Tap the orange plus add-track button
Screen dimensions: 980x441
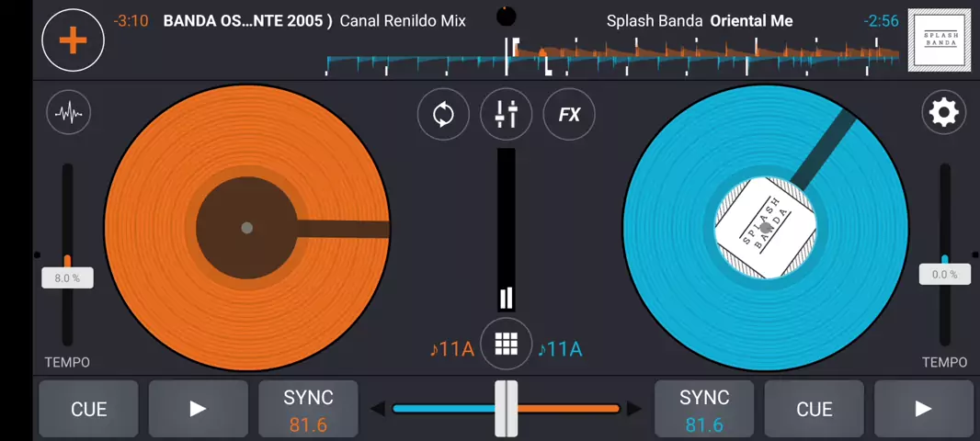[73, 40]
